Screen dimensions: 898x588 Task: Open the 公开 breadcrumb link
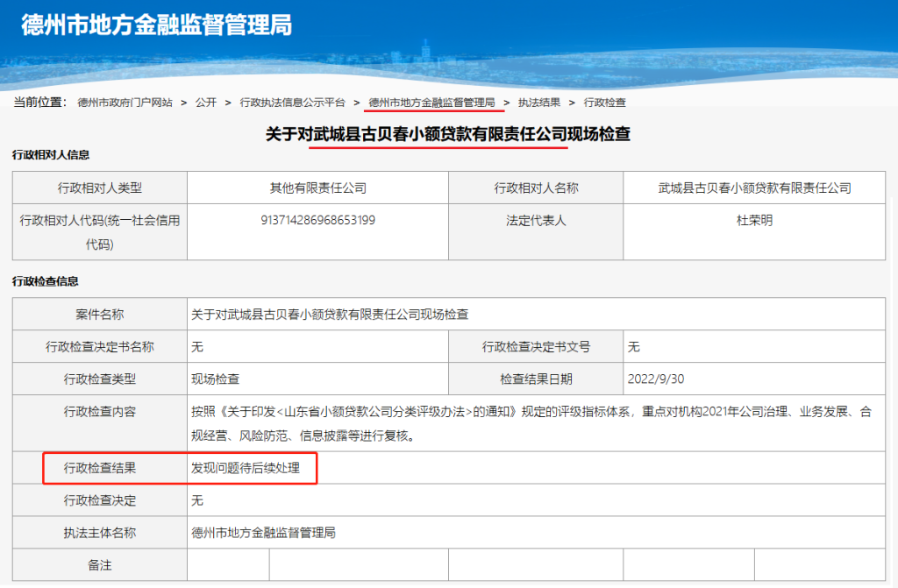coord(206,103)
